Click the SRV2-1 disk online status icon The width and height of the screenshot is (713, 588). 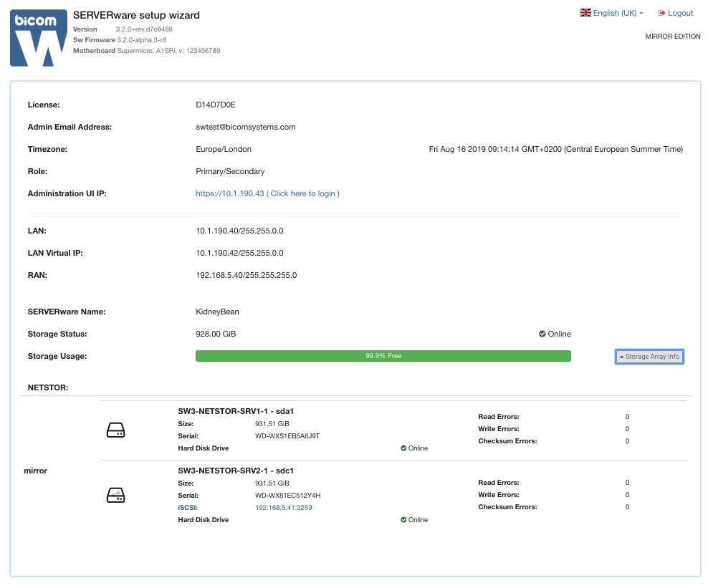tap(403, 520)
